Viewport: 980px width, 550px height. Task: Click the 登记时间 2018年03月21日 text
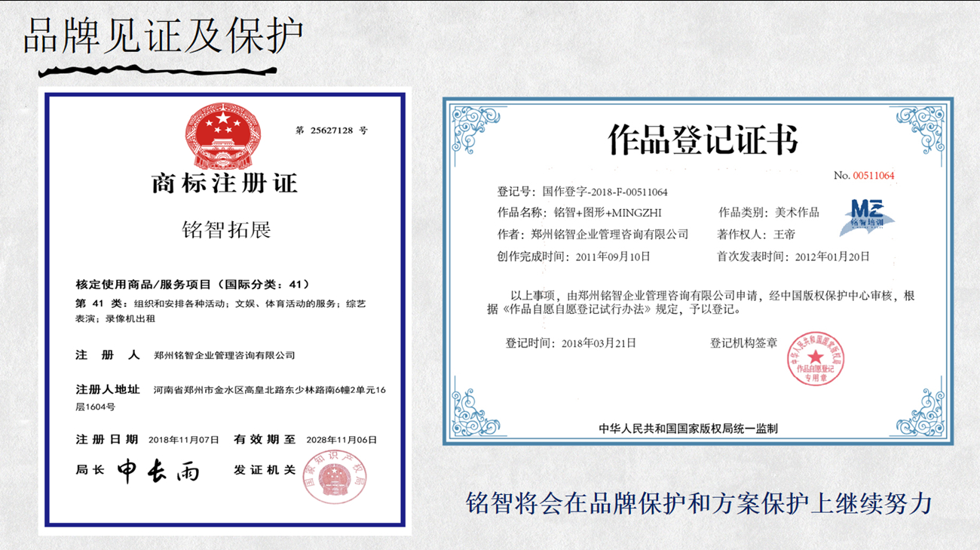(x=599, y=343)
